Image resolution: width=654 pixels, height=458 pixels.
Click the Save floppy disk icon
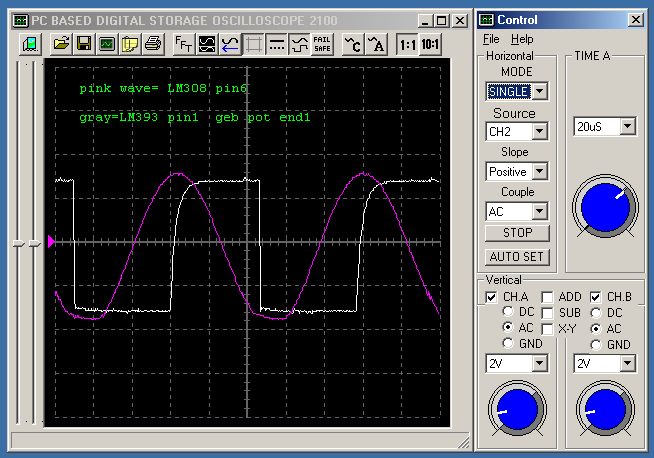pos(85,43)
